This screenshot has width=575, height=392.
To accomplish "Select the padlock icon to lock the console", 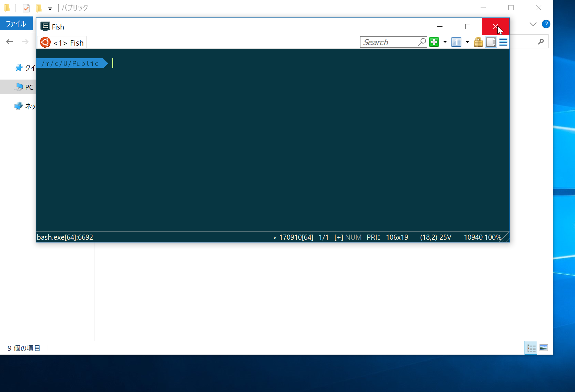I will click(x=478, y=42).
